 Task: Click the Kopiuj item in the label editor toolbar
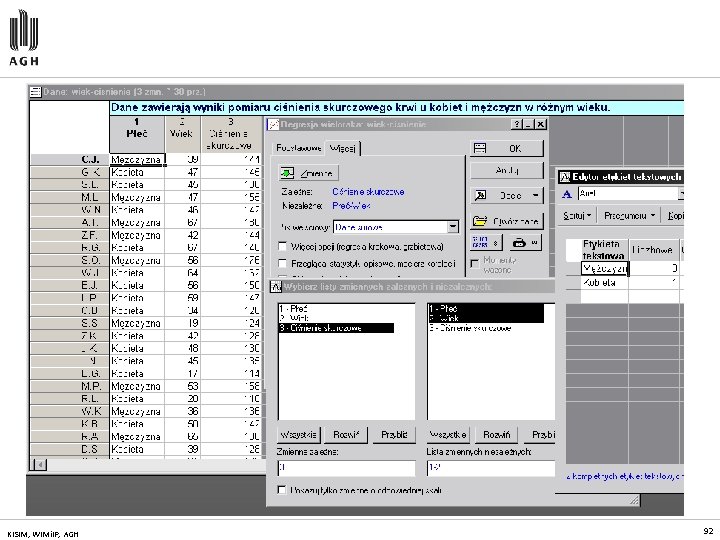click(675, 216)
